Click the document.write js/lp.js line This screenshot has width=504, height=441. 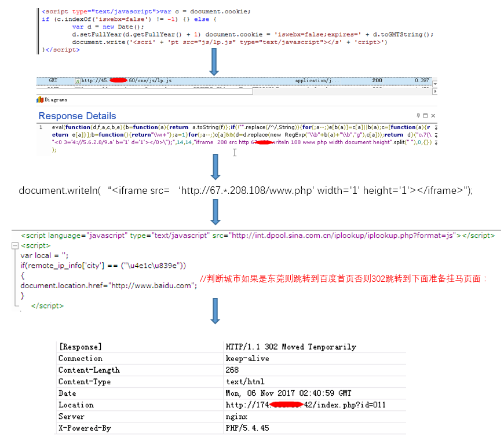tap(229, 42)
